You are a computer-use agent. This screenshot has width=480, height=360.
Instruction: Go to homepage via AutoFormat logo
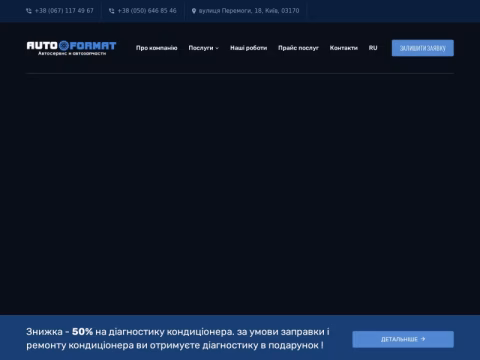click(x=72, y=48)
